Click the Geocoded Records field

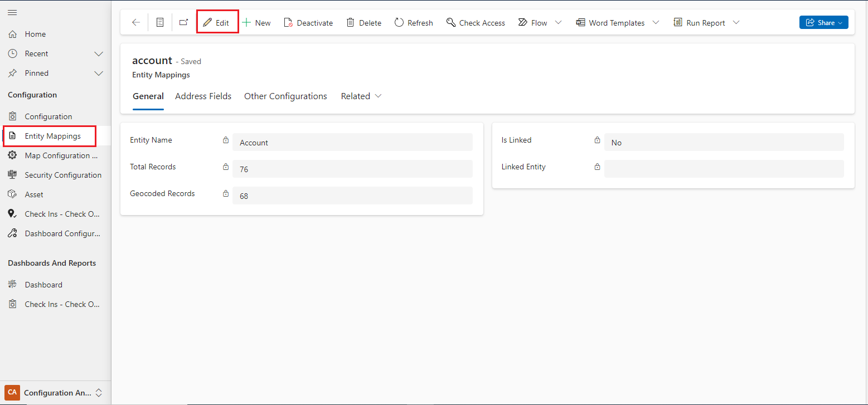(352, 196)
